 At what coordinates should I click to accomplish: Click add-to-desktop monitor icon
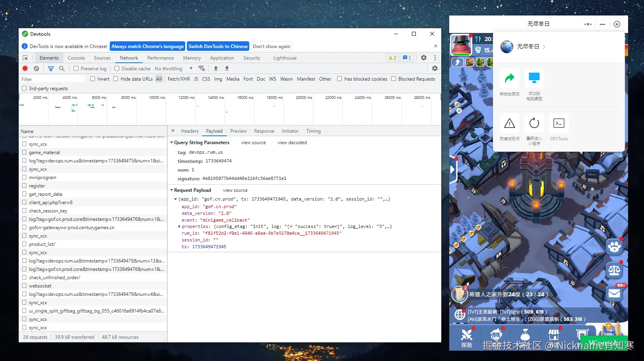(x=534, y=78)
